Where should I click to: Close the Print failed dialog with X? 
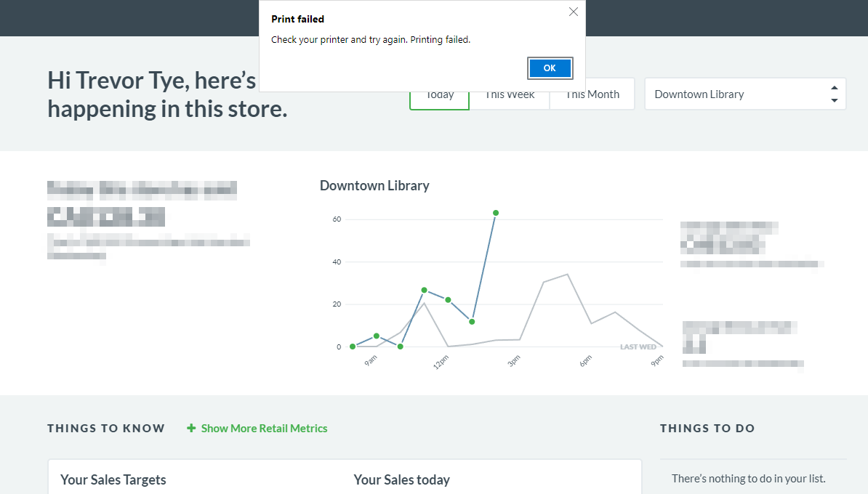coord(574,12)
